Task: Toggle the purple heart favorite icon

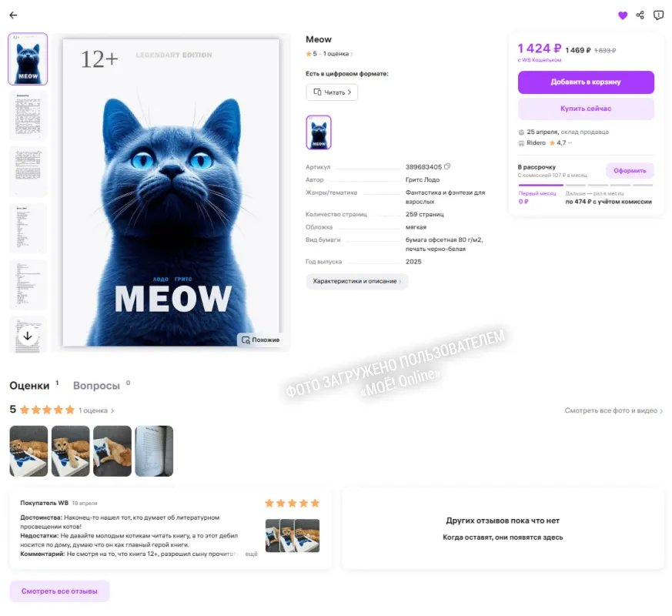Action: [622, 15]
